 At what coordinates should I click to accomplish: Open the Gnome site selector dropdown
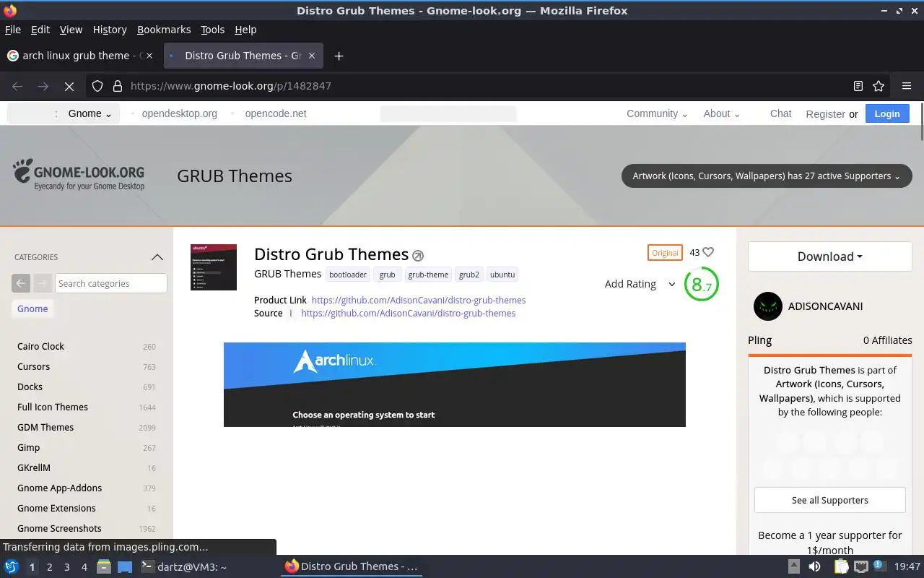(x=90, y=113)
